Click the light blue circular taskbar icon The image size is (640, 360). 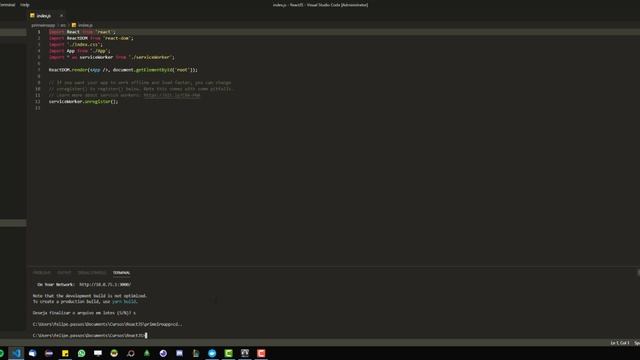(x=212, y=353)
